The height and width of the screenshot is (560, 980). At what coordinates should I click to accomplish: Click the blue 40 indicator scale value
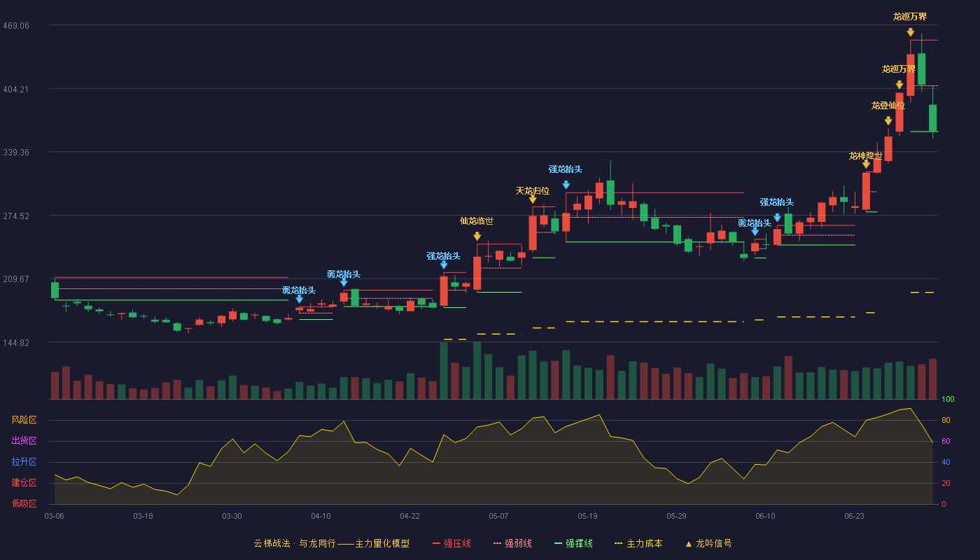[x=946, y=462]
